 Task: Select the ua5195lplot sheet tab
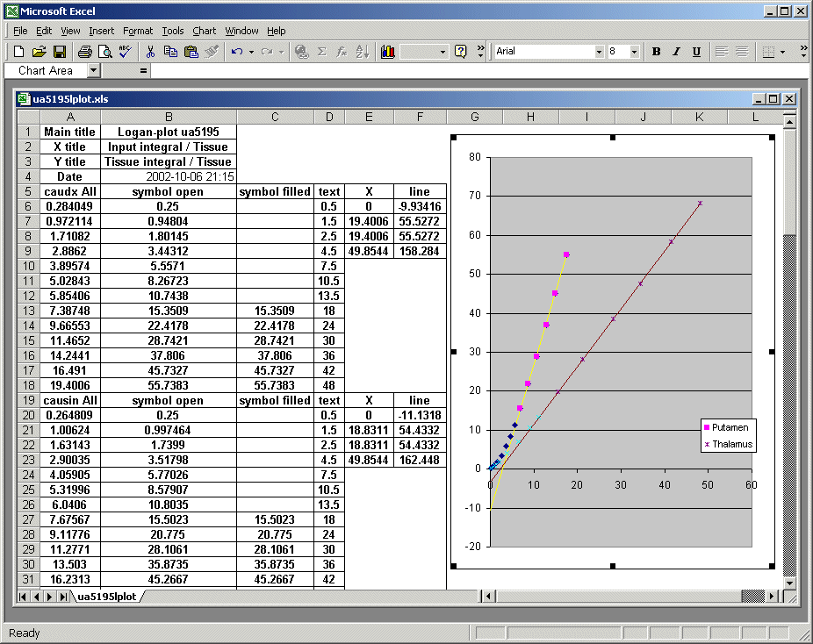point(106,597)
